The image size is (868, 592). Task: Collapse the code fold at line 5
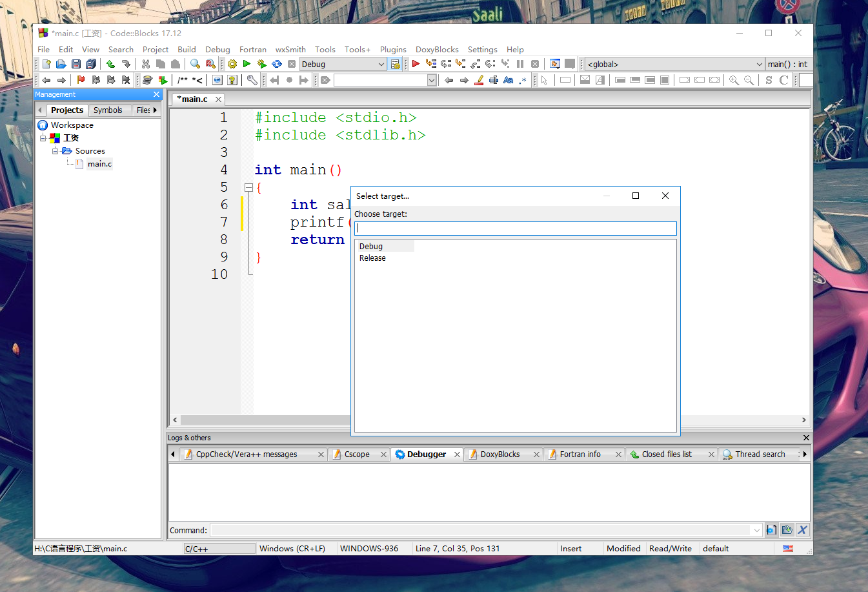(x=248, y=188)
